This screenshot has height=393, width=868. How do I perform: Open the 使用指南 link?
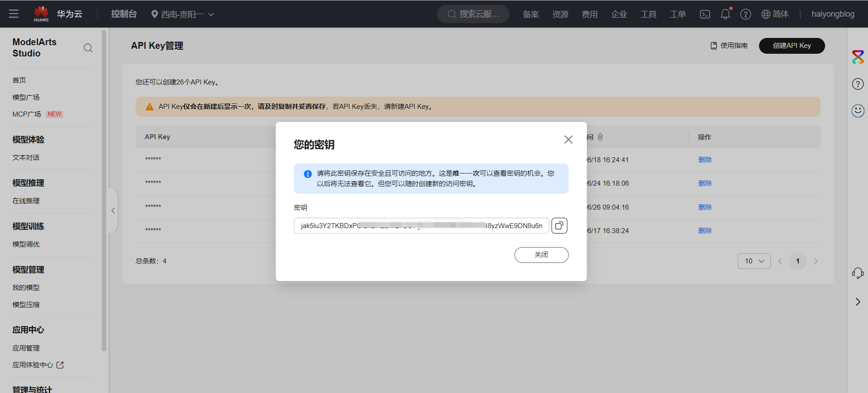click(734, 46)
